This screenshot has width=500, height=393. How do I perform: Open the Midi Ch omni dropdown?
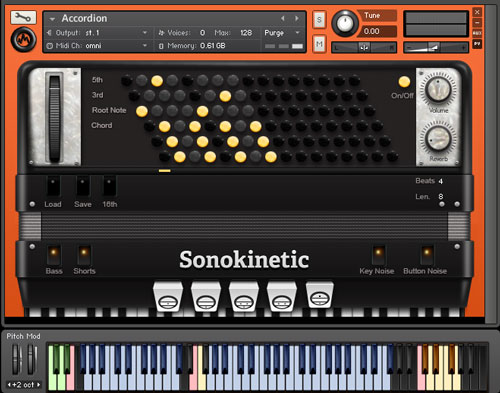pos(98,46)
